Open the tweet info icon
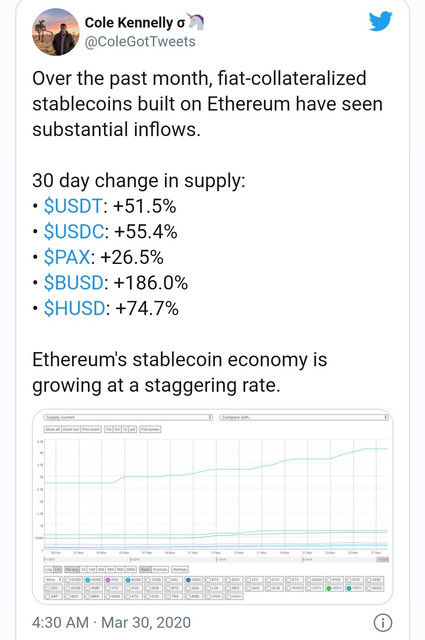This screenshot has width=425, height=640. tap(383, 623)
